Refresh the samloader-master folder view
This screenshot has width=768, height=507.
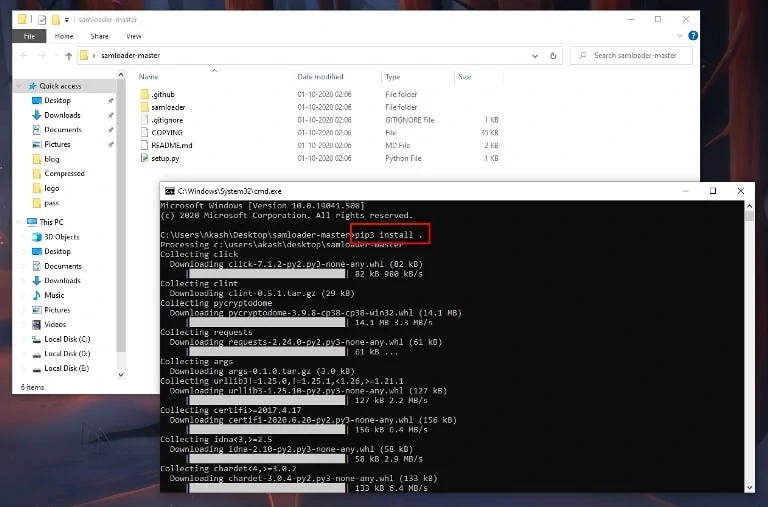(x=553, y=56)
